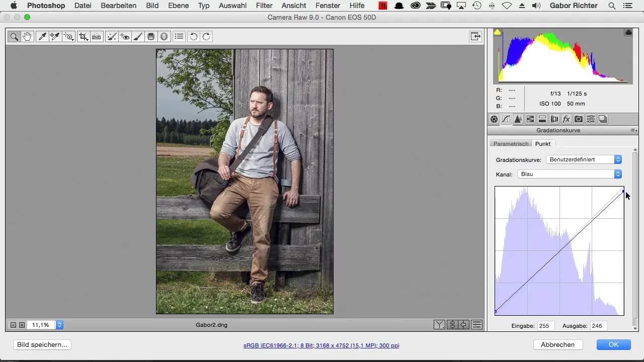The height and width of the screenshot is (362, 644).
Task: Select the top-right blue curve point
Action: click(623, 191)
